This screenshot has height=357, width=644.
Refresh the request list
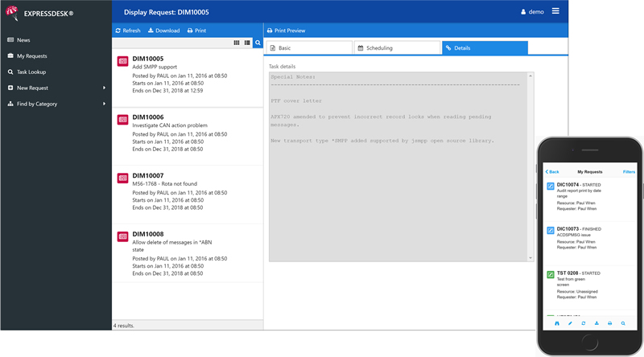[128, 31]
